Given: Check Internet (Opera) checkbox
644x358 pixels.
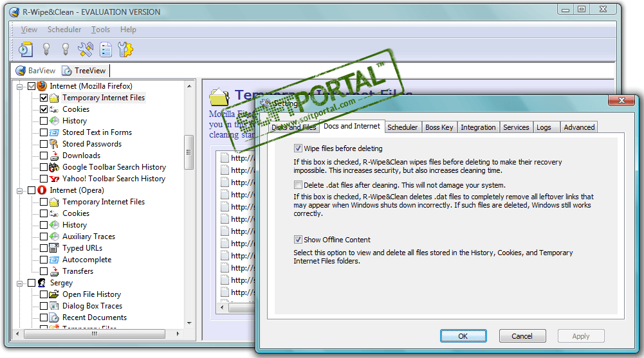Looking at the screenshot, I should (32, 190).
